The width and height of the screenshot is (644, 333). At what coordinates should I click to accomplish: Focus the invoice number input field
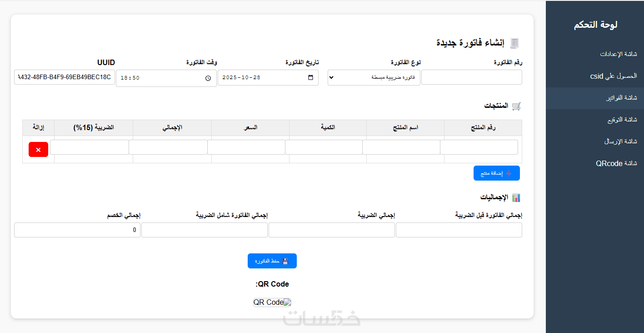[471, 78]
